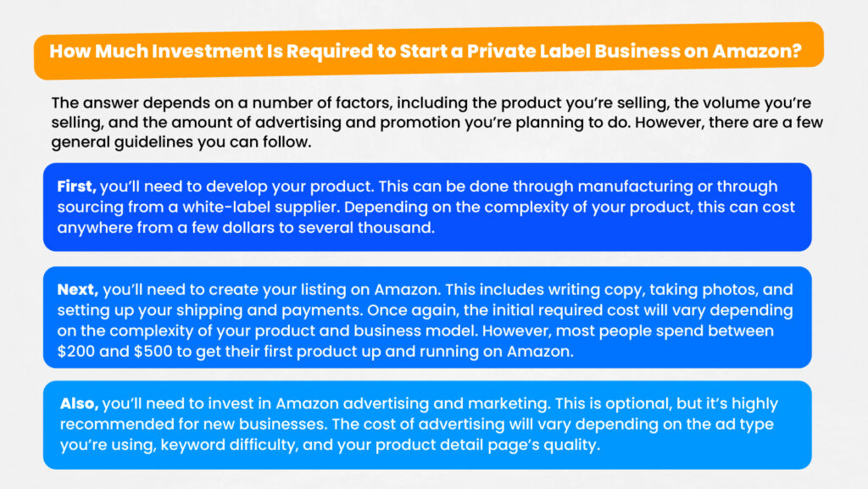Click "general guidelines you can follow" text

point(181,142)
